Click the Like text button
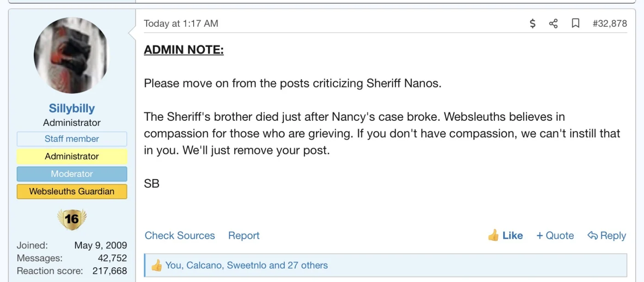This screenshot has width=644, height=282. click(x=512, y=235)
